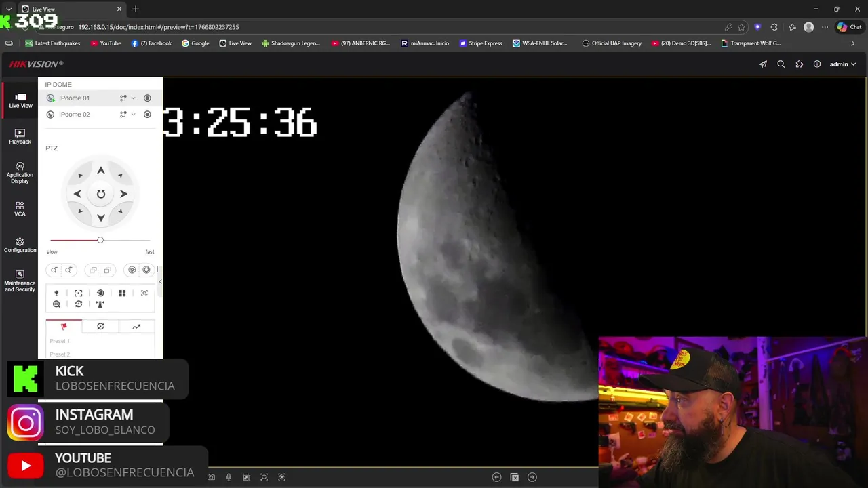Click the search icon in Hikvision header

(781, 64)
